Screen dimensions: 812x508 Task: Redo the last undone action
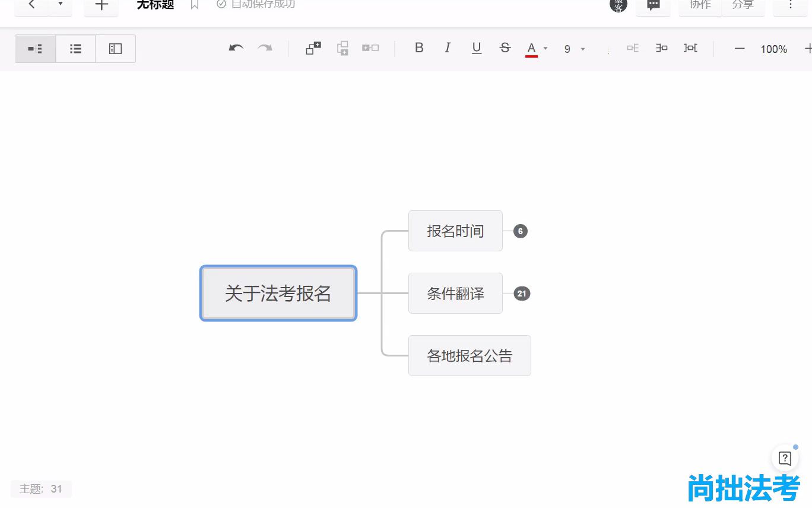(265, 49)
